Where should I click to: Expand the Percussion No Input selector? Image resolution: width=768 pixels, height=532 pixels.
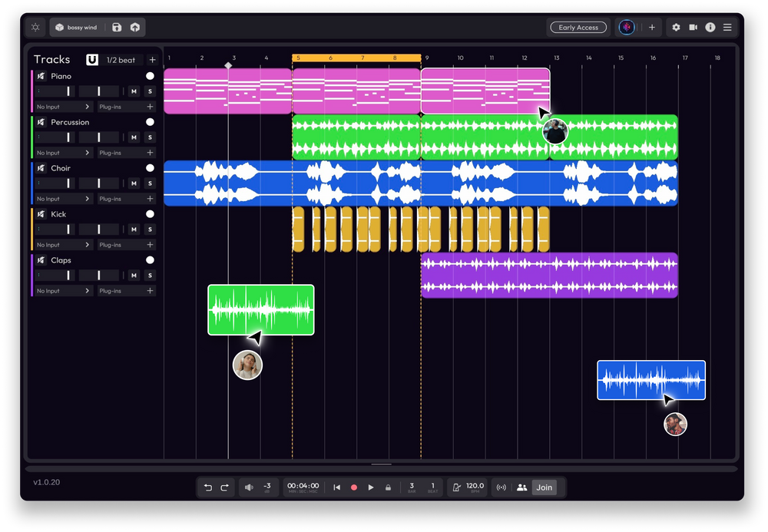point(63,152)
